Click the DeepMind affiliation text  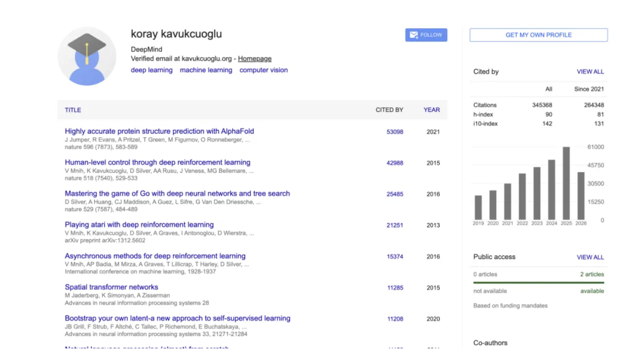[146, 49]
